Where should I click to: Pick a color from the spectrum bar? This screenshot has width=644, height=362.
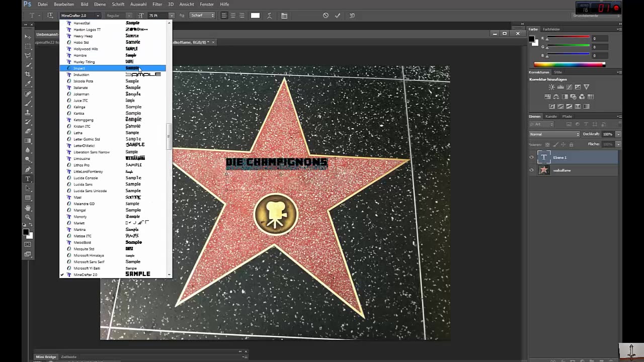[x=569, y=64]
